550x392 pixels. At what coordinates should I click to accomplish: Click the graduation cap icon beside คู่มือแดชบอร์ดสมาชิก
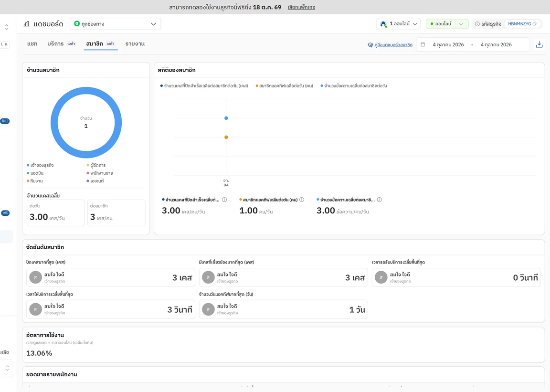[x=370, y=45]
